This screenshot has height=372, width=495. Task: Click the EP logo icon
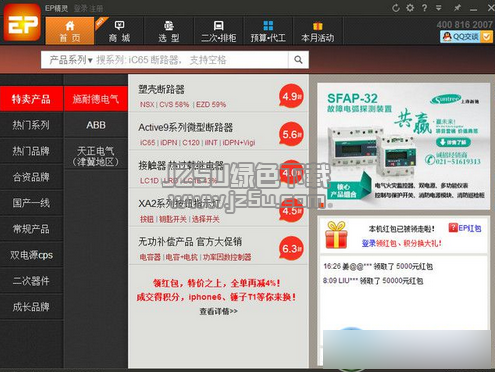tap(22, 23)
